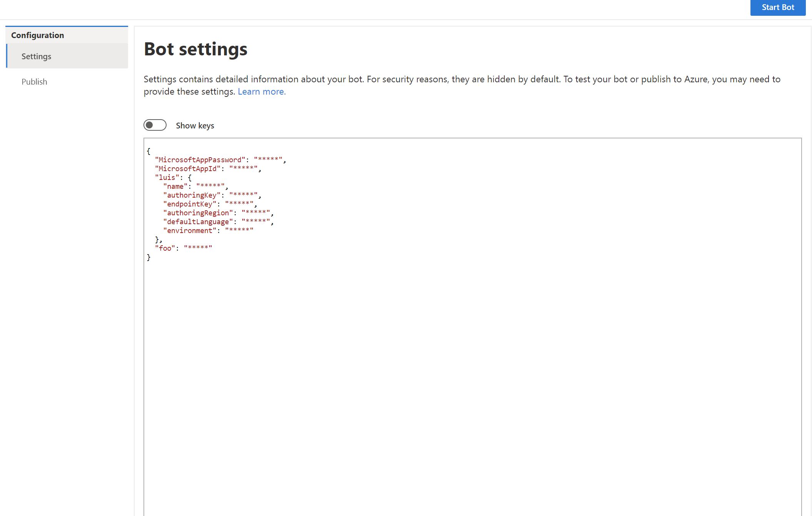Click the environment property line
Screen dimensions: 812x516
tap(190, 231)
